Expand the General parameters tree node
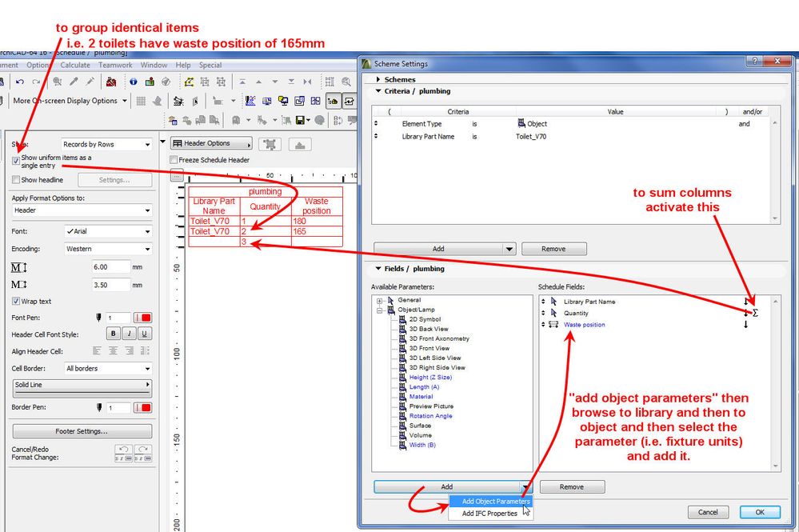Viewport: 799px width, 532px height. [x=379, y=301]
